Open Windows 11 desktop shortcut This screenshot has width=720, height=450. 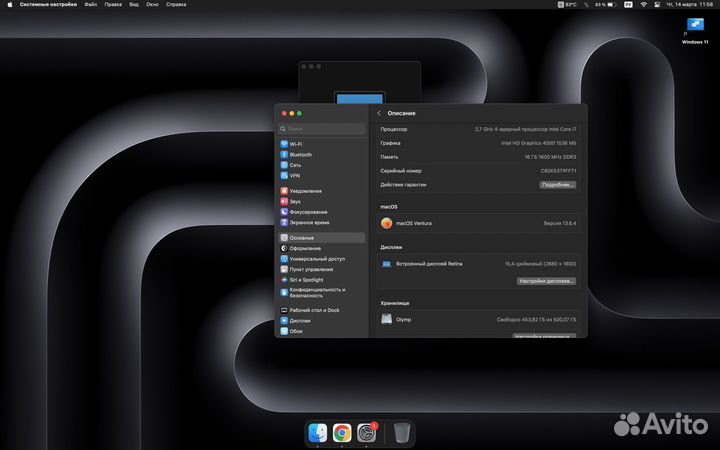click(695, 30)
